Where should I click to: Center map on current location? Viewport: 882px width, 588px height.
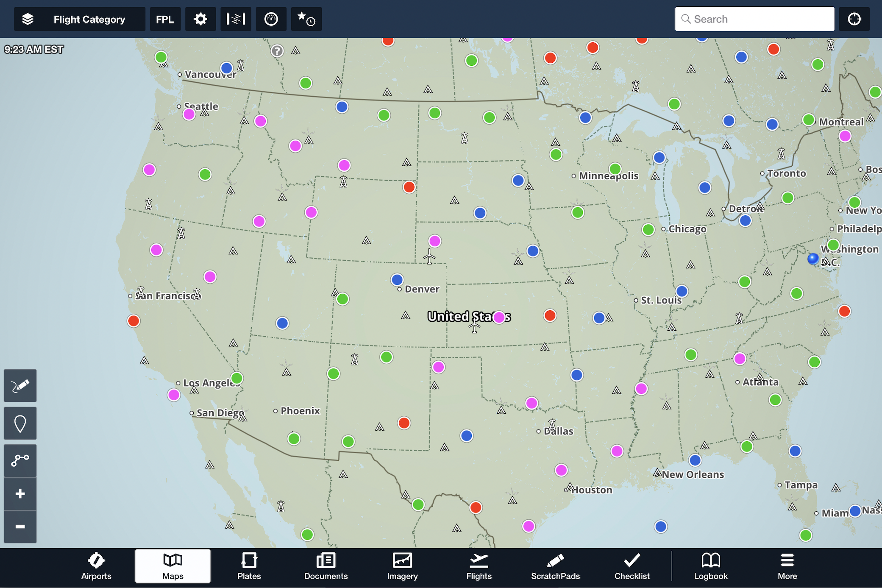point(854,19)
